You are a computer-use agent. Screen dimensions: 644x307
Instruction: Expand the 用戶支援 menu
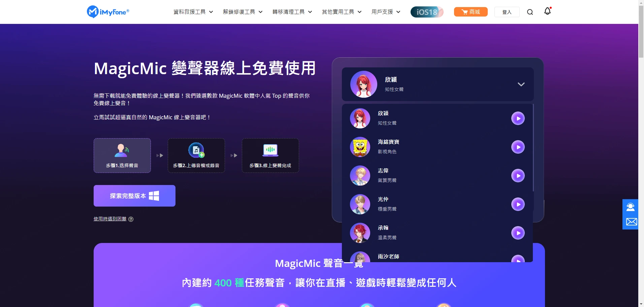(386, 12)
